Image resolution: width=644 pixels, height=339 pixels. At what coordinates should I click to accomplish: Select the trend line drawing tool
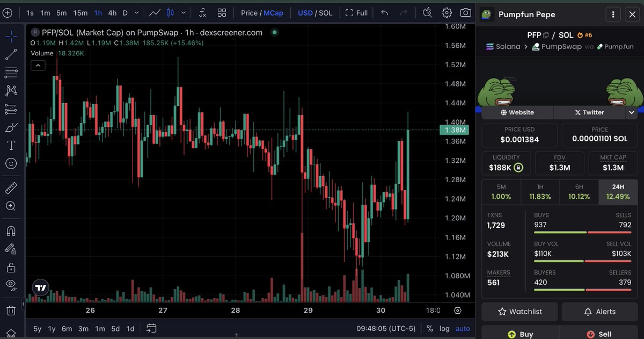coord(11,54)
